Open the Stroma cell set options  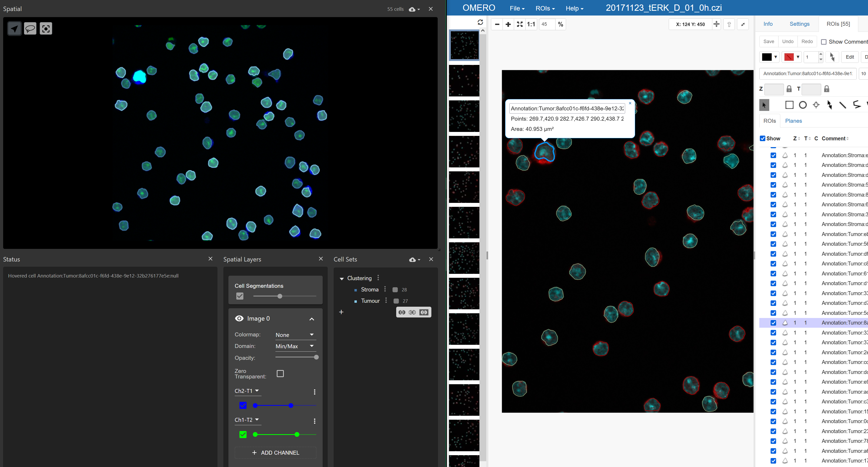coord(385,289)
